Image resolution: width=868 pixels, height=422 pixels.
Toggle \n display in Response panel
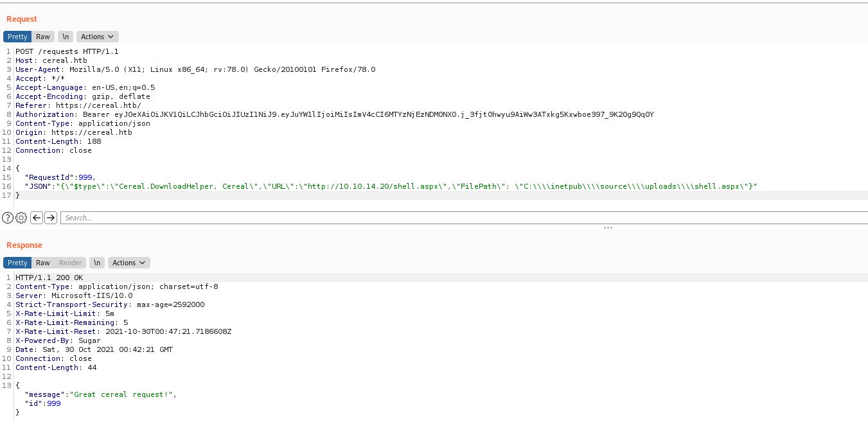pyautogui.click(x=97, y=263)
